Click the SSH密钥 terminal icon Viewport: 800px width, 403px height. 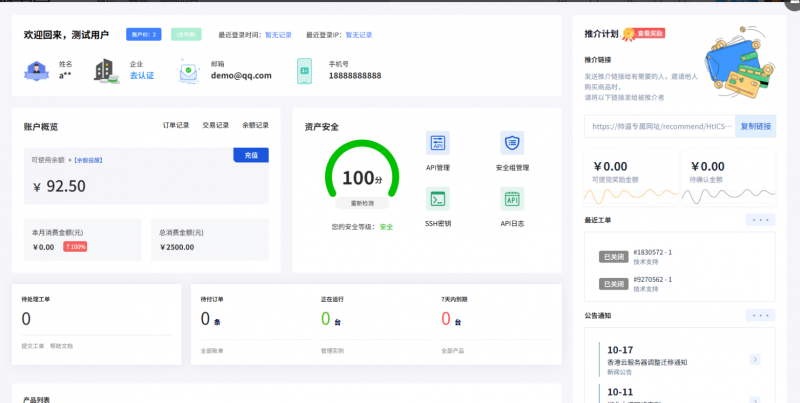[437, 198]
